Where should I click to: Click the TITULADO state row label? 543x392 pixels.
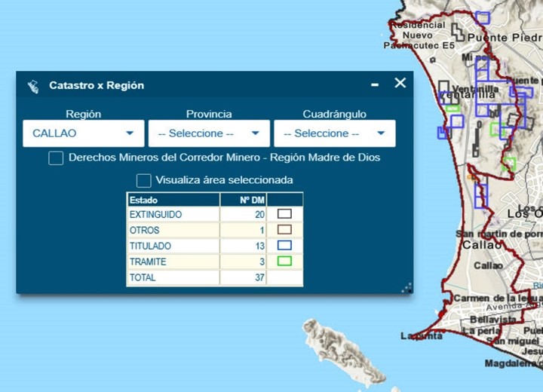coord(151,247)
